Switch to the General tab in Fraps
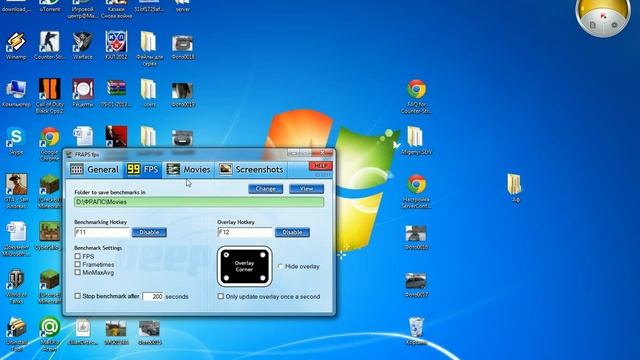The width and height of the screenshot is (640, 360). pos(94,169)
